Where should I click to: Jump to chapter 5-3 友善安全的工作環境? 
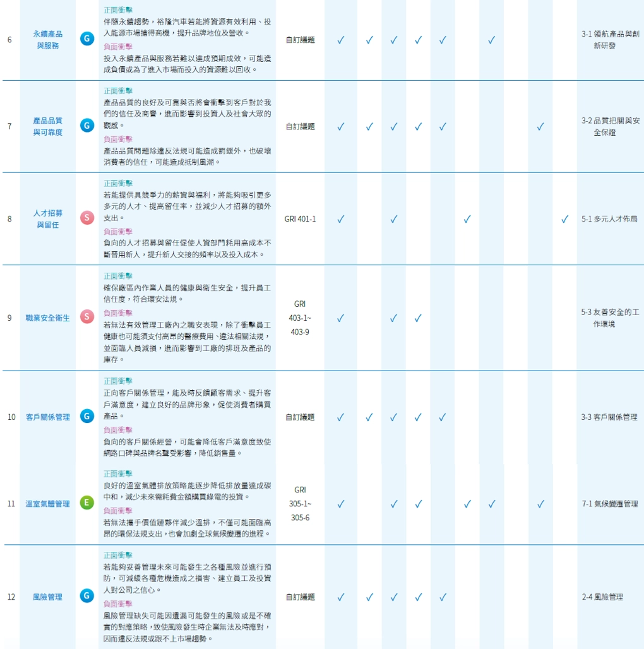point(610,318)
